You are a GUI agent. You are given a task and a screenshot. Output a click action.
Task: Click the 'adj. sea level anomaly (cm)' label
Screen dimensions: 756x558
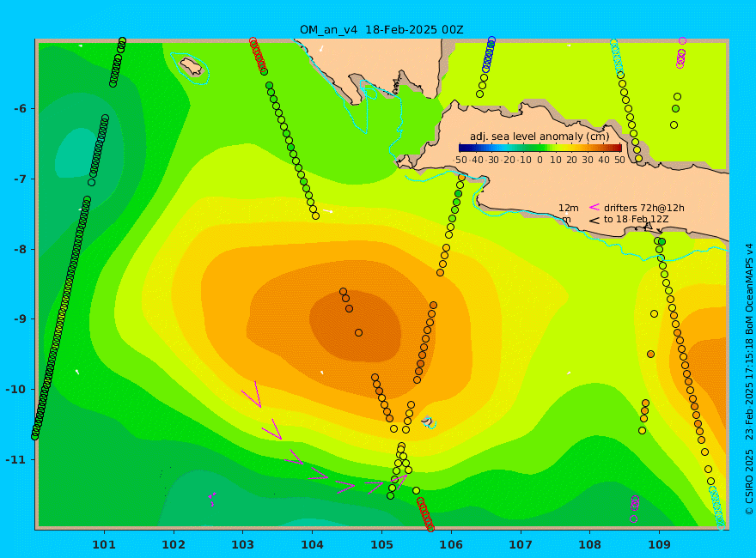click(x=540, y=136)
